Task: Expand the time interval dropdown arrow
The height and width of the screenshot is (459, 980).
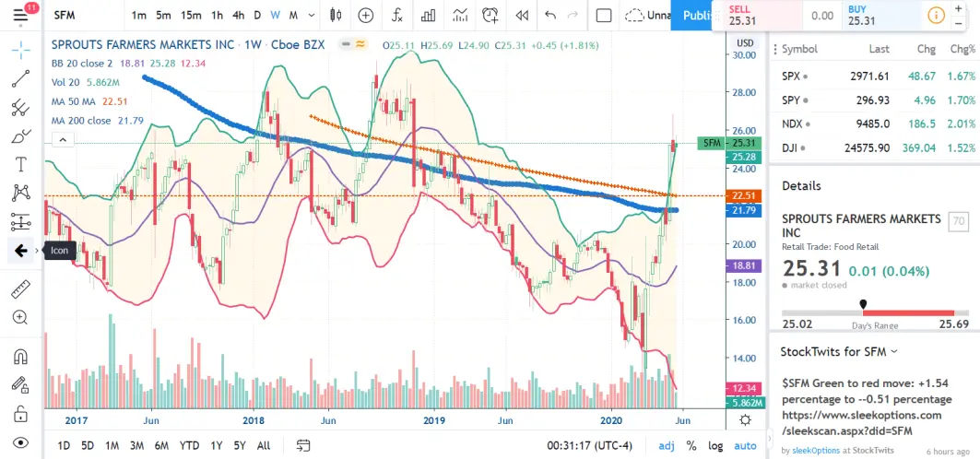Action: coord(311,16)
